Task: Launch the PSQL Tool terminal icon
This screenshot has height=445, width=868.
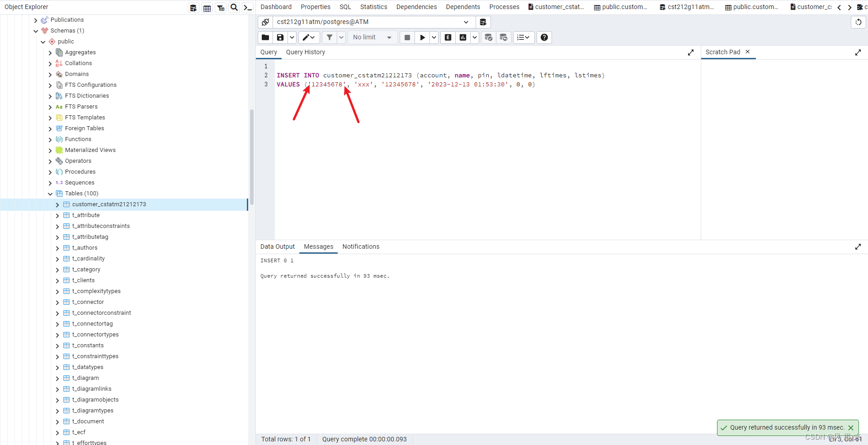Action: click(x=247, y=7)
